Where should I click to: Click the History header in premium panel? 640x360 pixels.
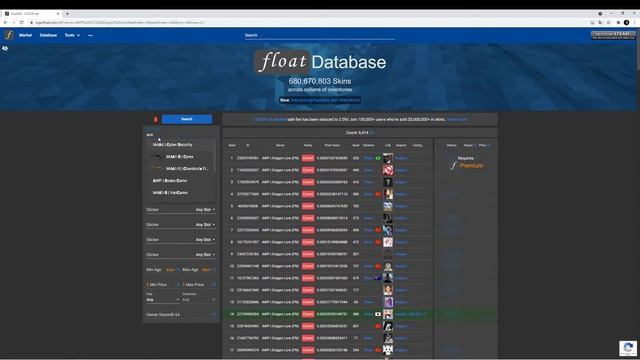point(451,145)
